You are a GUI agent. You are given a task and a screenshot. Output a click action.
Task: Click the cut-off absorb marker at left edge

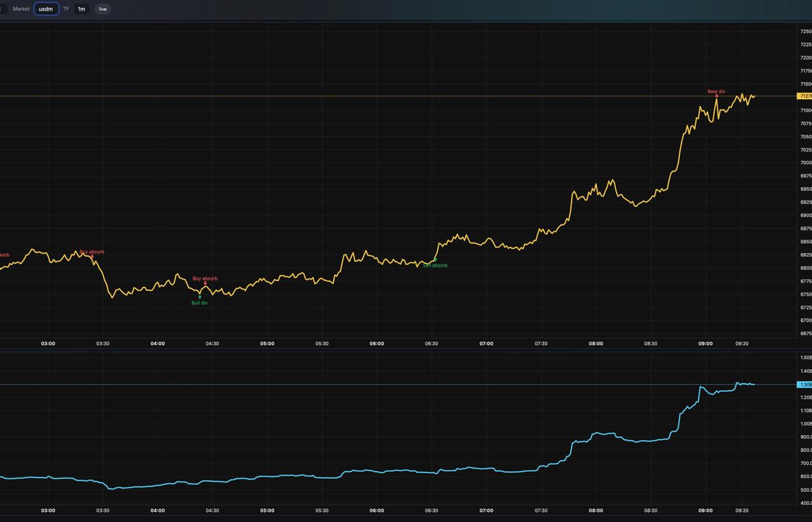click(4, 255)
